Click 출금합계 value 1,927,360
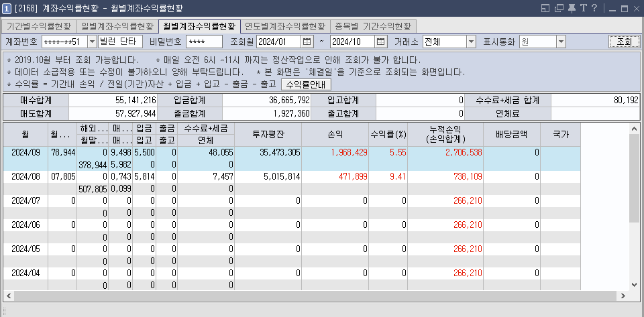Screen dimensions: 644x317 tap(292, 113)
